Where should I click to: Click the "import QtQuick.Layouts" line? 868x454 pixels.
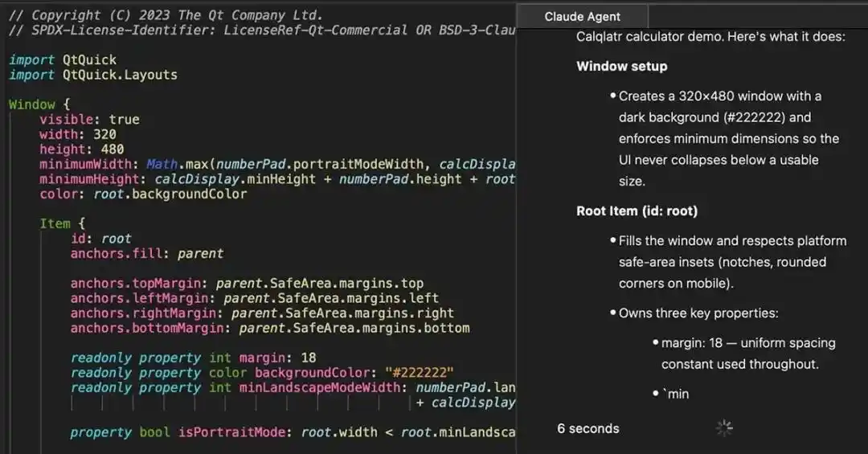tap(93, 75)
